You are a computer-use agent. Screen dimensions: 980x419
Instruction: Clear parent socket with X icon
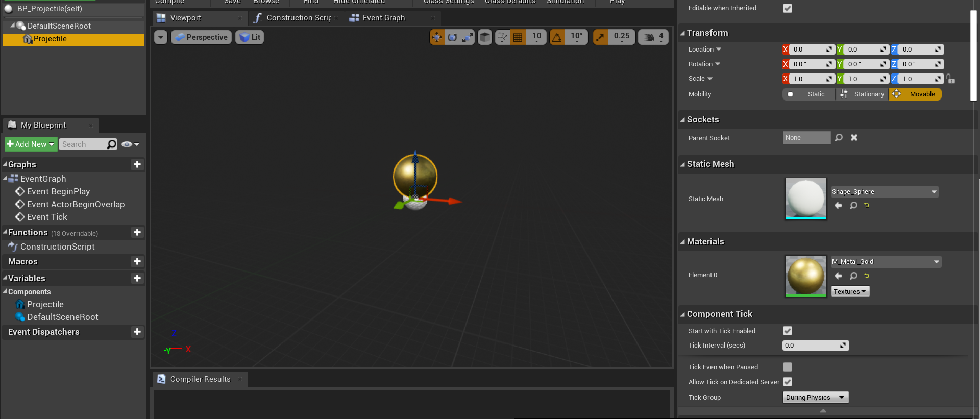click(x=854, y=138)
